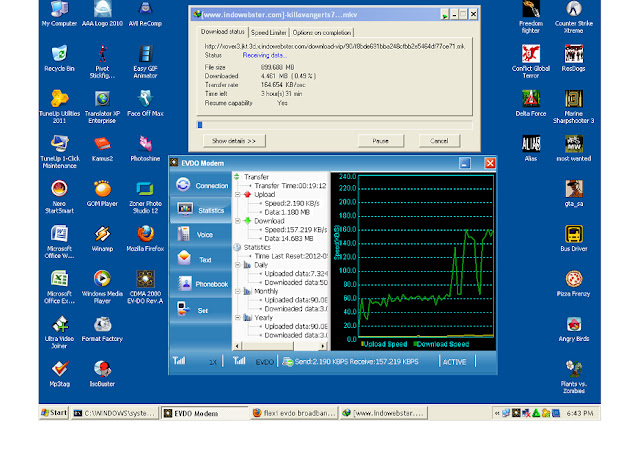Open Photoshine desktop icon
The height and width of the screenshot is (450, 640).
(145, 149)
